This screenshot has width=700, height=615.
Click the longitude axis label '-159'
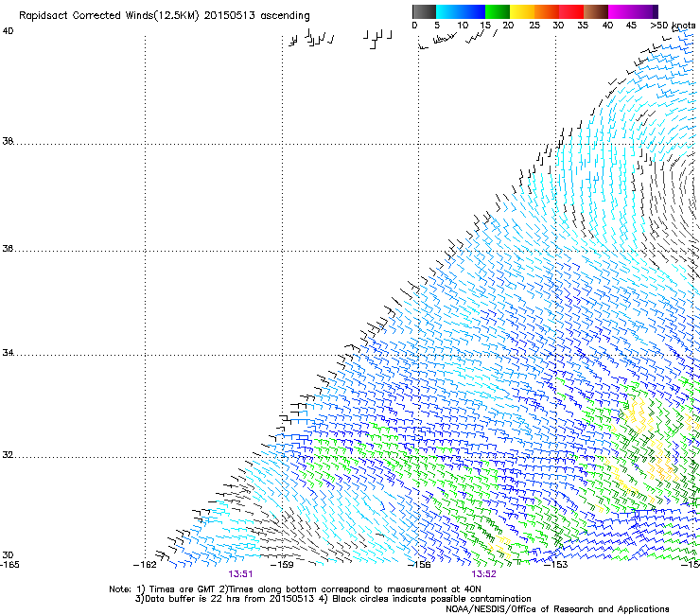pos(282,565)
